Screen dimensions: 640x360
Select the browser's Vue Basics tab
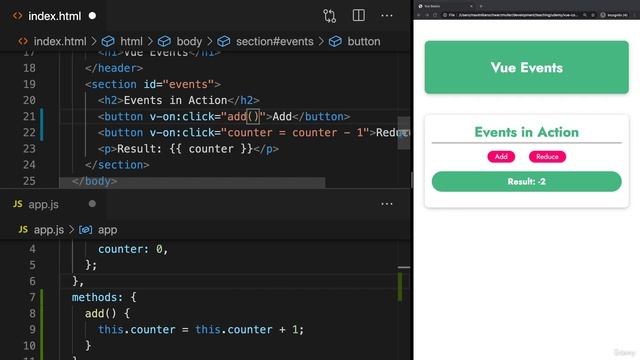[x=444, y=6]
